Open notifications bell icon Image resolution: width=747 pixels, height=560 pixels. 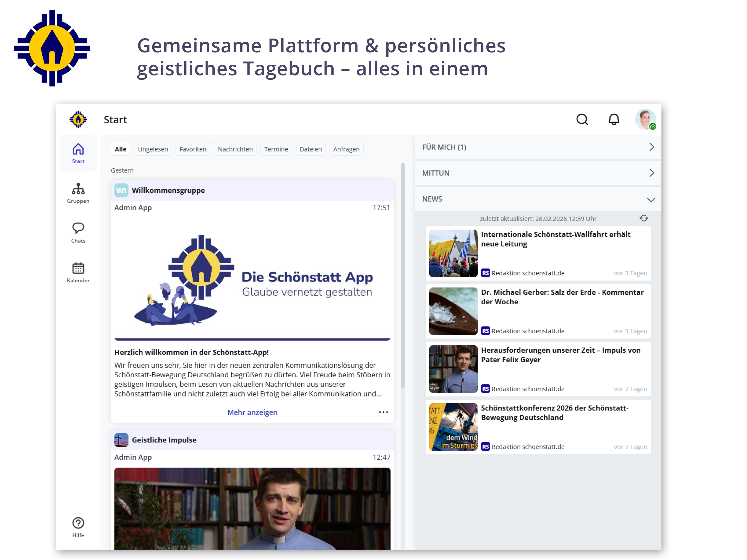pyautogui.click(x=614, y=119)
